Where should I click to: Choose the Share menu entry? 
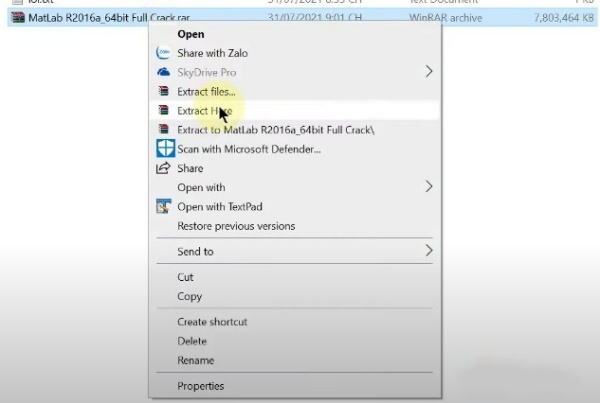coord(190,168)
